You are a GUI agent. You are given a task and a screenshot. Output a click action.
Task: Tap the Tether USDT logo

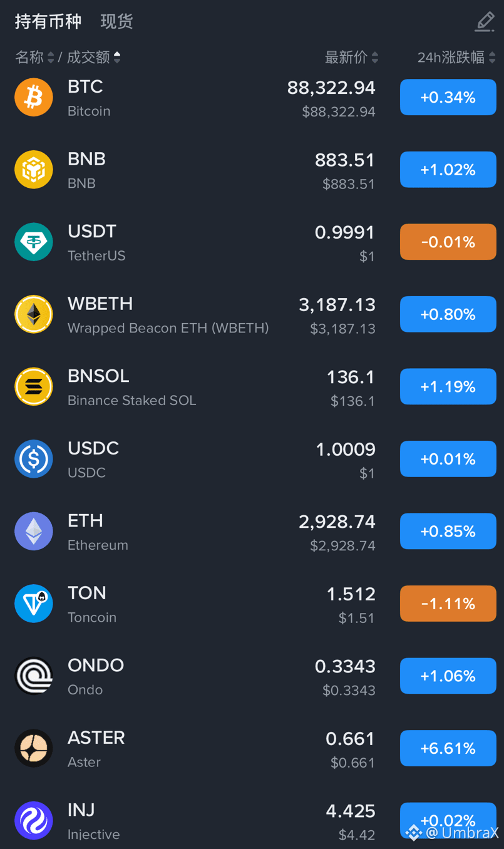point(34,242)
